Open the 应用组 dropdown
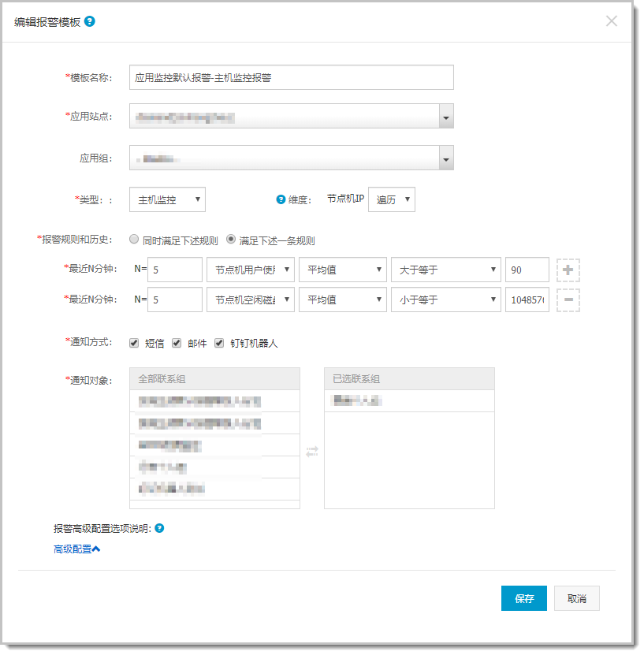The width and height of the screenshot is (644, 655). point(292,158)
